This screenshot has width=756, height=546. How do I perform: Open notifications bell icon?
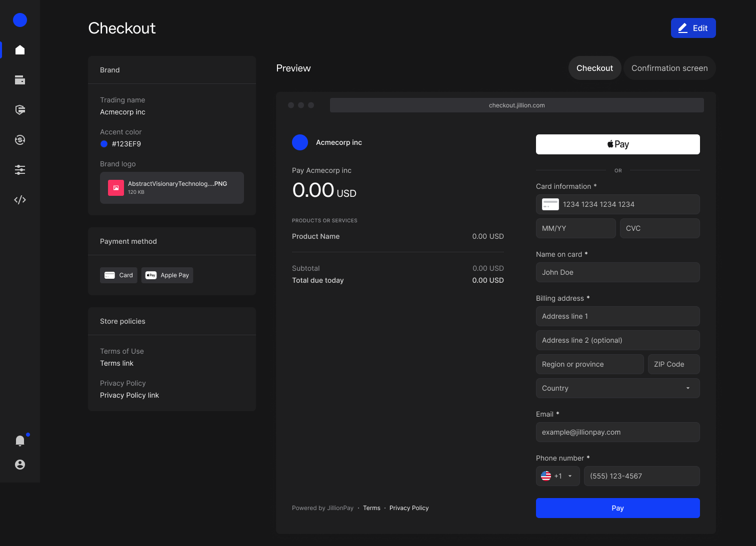point(20,440)
